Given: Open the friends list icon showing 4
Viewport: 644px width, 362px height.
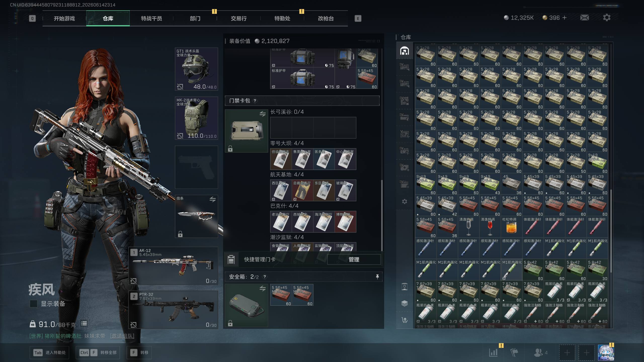Looking at the screenshot, I should point(541,352).
